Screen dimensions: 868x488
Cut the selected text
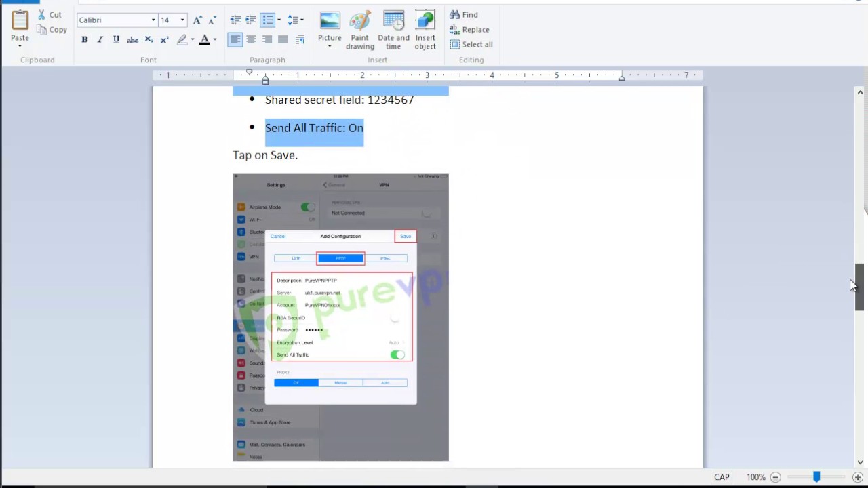pos(50,14)
